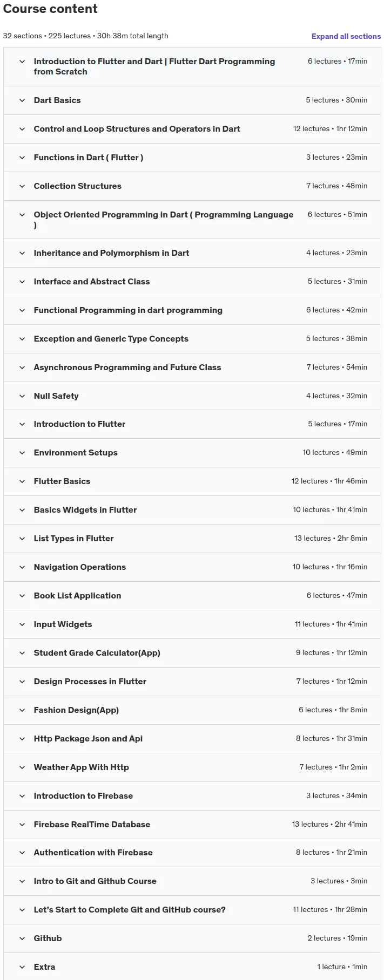This screenshot has height=980, width=384.
Task: Click chevron icon beside Weather App With Http
Action: point(22,767)
